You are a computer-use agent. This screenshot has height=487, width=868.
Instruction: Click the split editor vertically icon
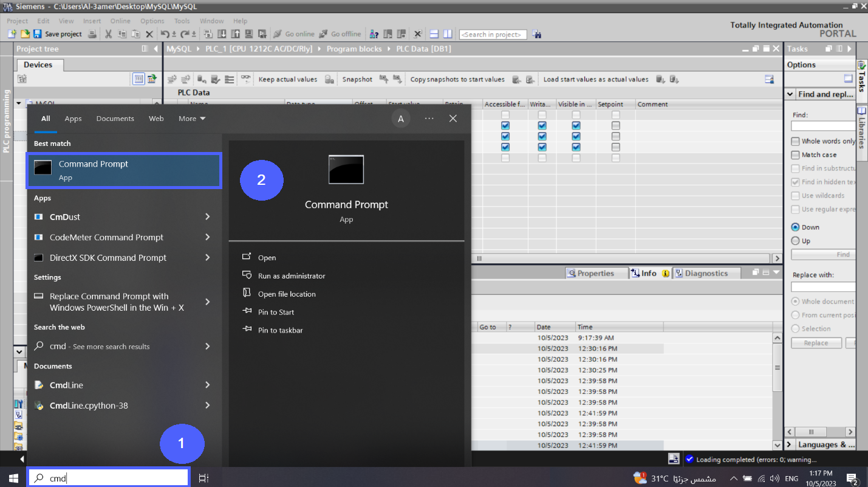(448, 34)
